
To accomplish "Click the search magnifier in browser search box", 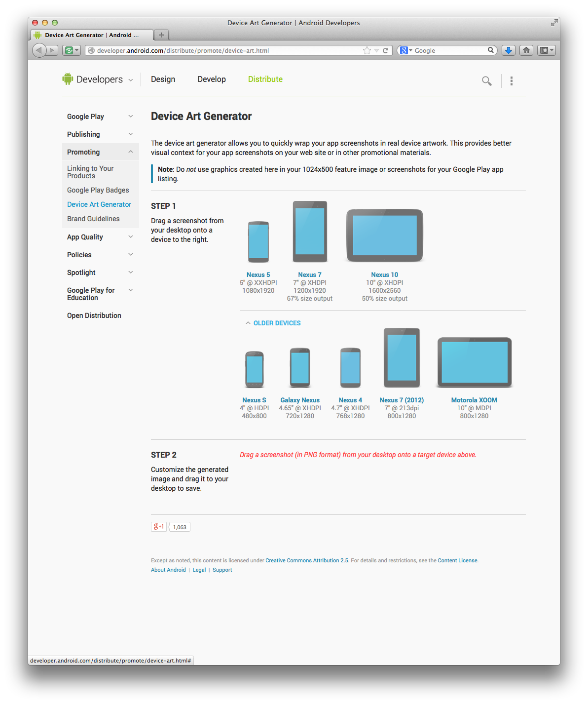I will pos(490,50).
